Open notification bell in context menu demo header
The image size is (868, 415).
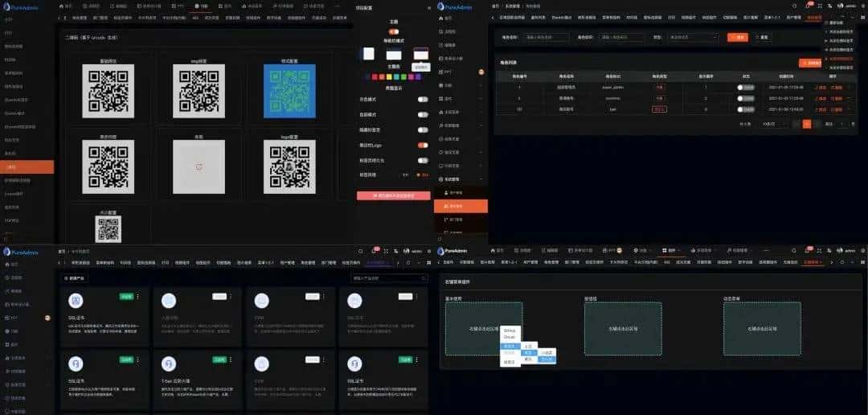pos(807,251)
